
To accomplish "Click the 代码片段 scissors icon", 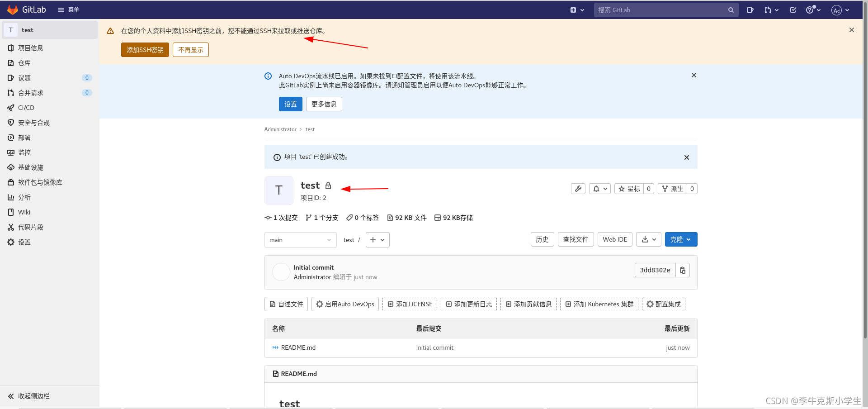I will (11, 227).
